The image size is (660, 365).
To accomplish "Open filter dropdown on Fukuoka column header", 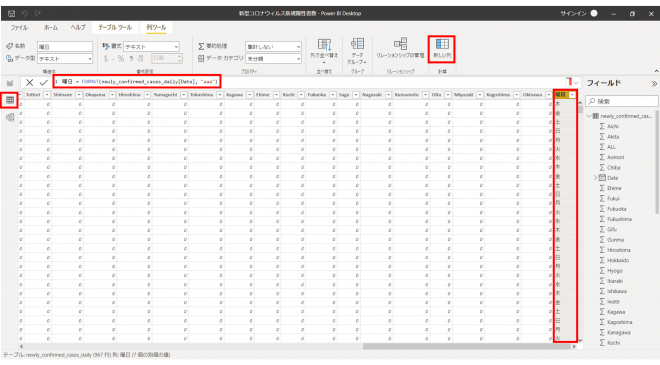I will pyautogui.click(x=333, y=95).
